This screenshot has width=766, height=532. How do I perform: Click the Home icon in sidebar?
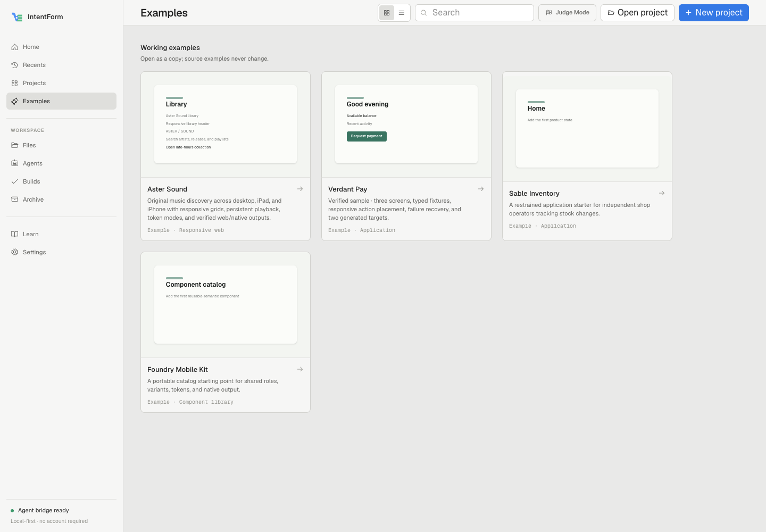[x=15, y=47]
